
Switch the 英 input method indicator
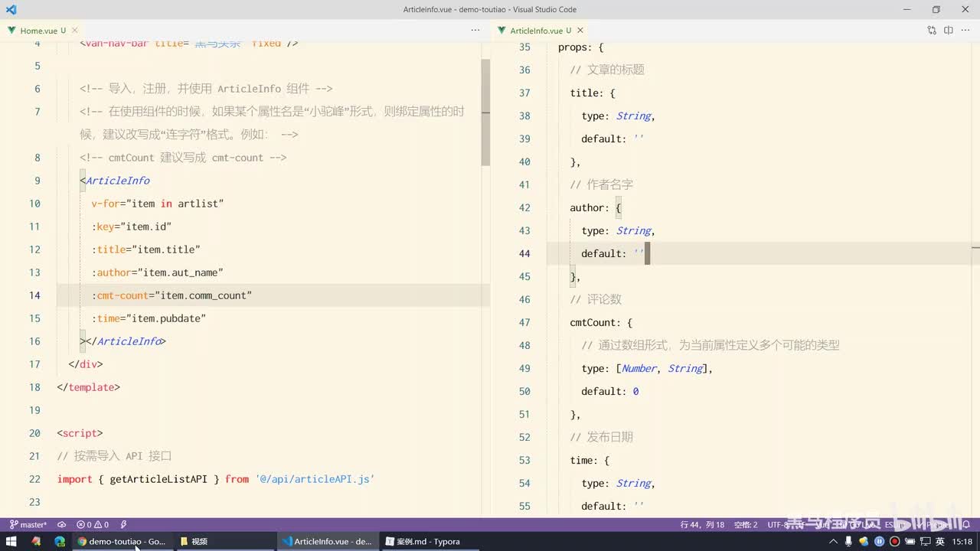(x=939, y=541)
